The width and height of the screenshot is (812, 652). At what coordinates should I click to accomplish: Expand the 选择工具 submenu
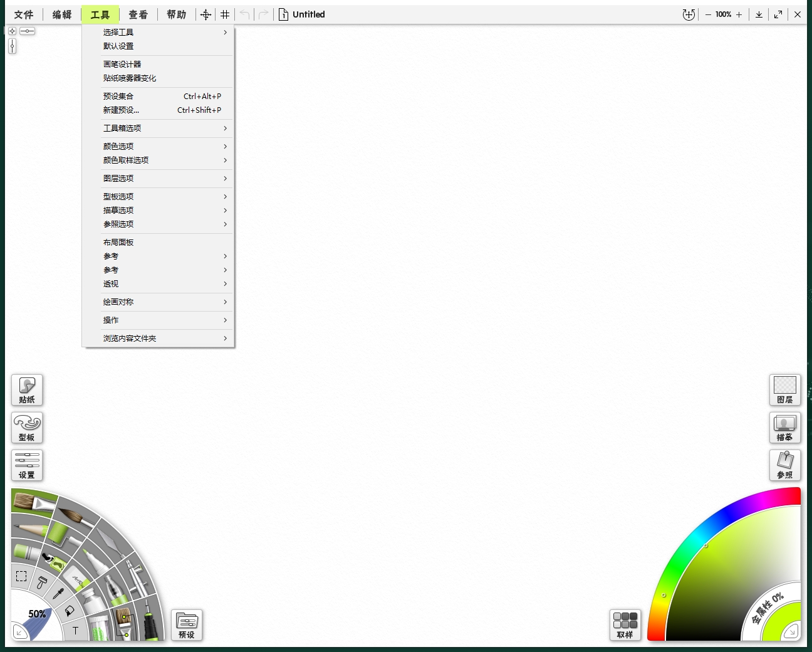point(158,32)
